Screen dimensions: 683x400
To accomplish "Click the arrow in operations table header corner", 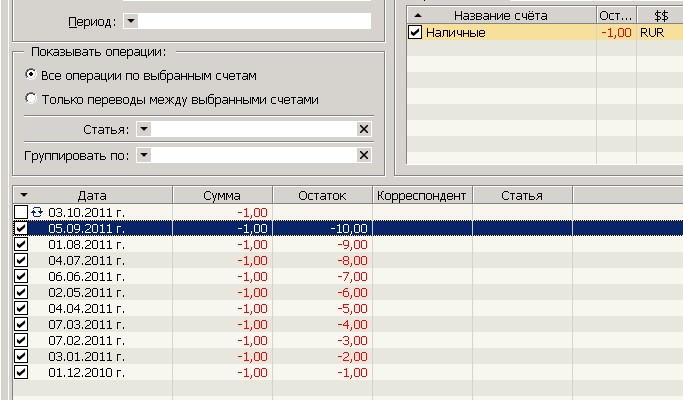I will click(23, 195).
